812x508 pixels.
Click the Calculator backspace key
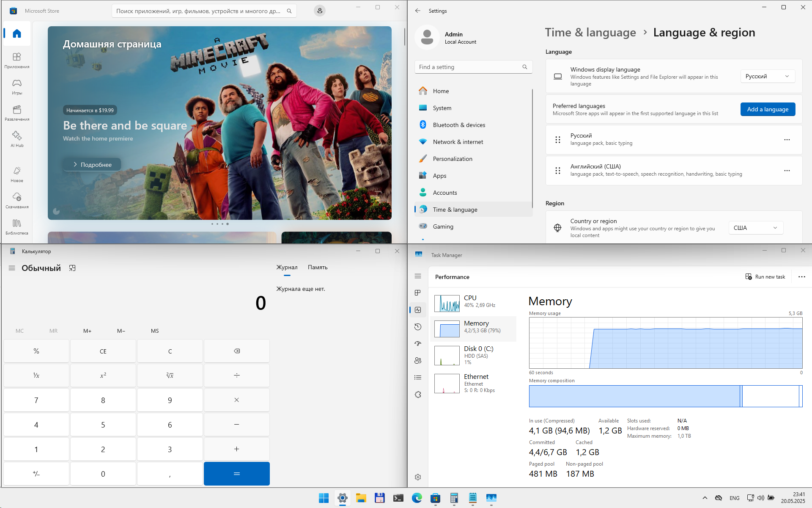[237, 351]
